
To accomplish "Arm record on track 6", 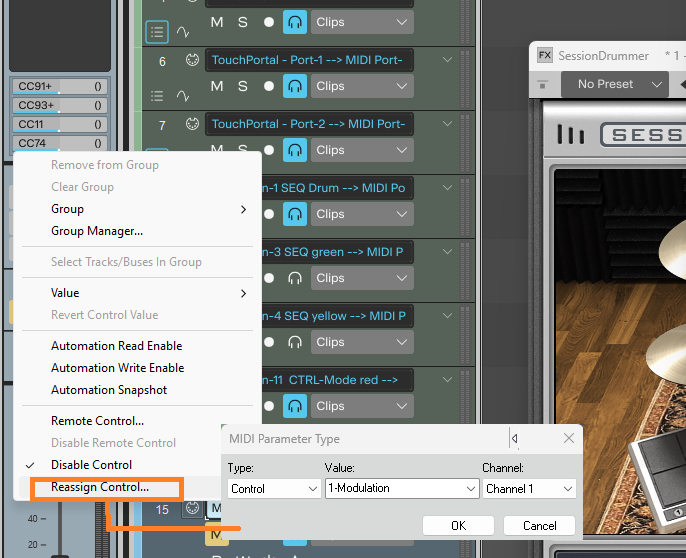I will click(x=268, y=86).
